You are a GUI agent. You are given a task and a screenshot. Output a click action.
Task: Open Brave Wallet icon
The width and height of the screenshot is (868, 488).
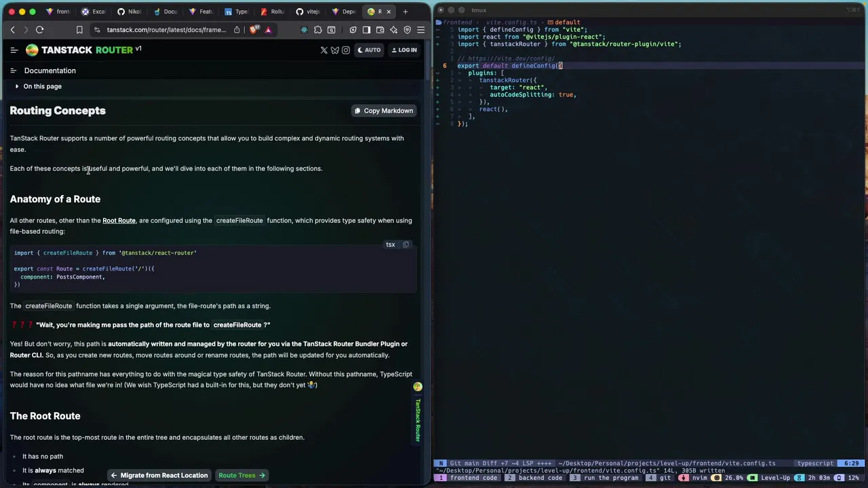click(x=380, y=30)
